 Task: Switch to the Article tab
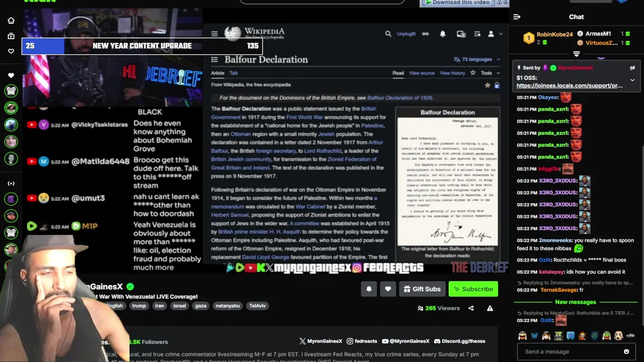[217, 73]
